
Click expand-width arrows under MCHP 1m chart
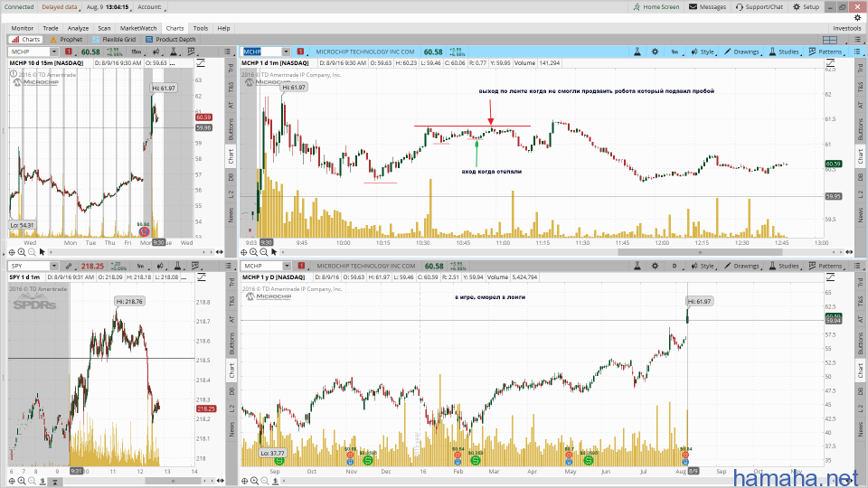[x=849, y=252]
